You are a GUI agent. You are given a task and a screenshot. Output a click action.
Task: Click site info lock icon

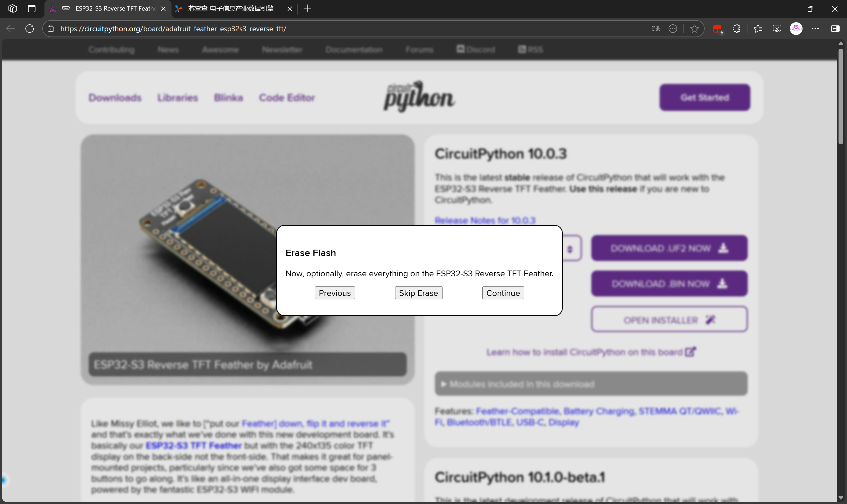(x=51, y=29)
